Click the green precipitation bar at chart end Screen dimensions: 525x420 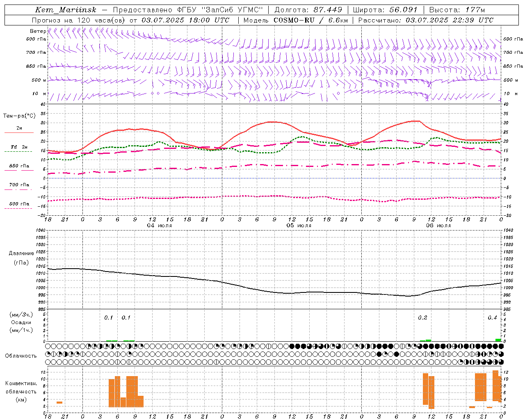click(498, 340)
